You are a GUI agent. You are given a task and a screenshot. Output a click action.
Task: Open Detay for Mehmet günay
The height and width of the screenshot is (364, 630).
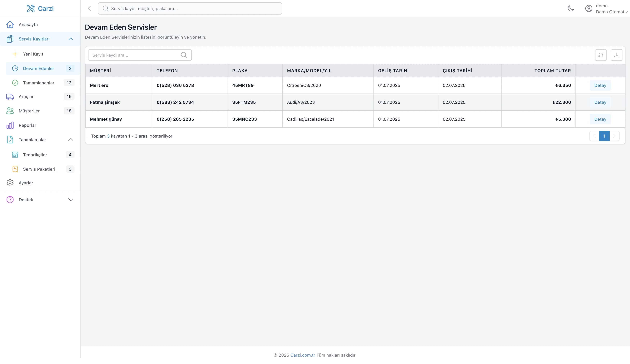[x=600, y=119]
